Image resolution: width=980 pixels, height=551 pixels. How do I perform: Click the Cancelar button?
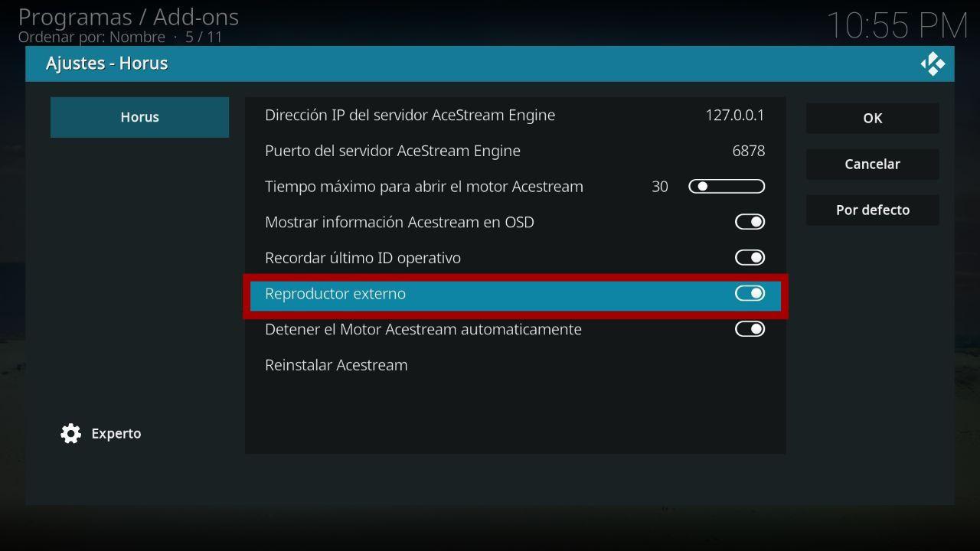click(873, 164)
